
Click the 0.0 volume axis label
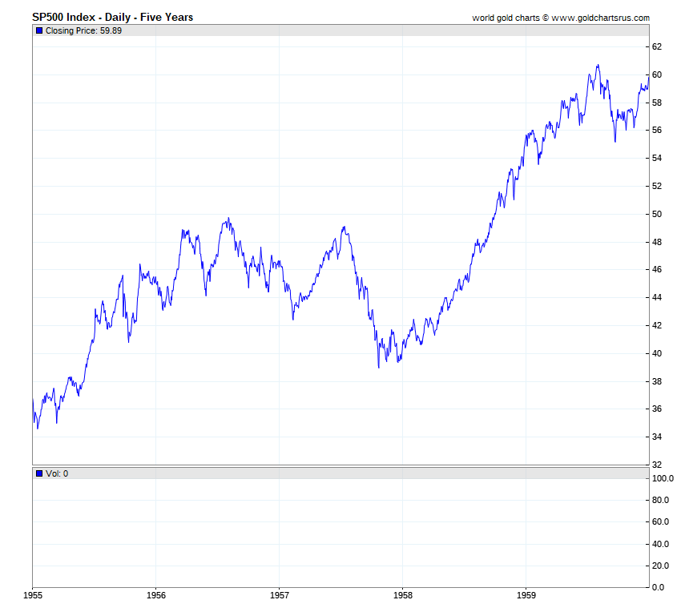tap(659, 587)
